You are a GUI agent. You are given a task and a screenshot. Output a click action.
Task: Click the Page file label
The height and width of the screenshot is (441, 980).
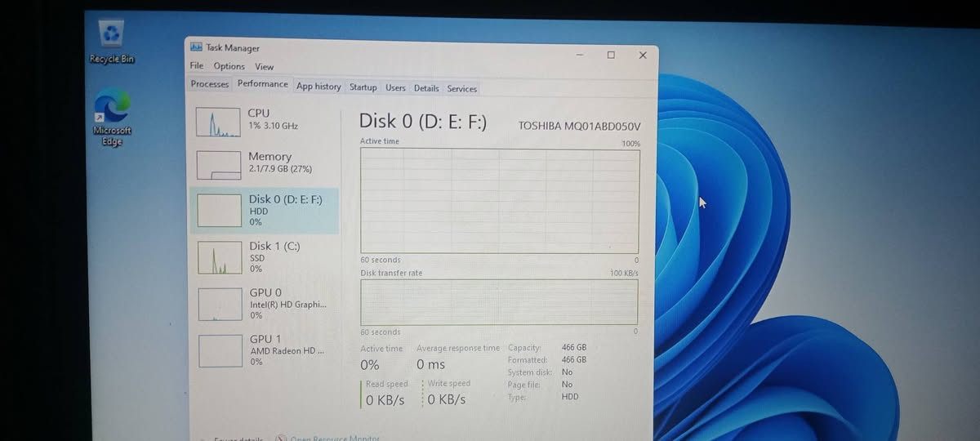(523, 385)
